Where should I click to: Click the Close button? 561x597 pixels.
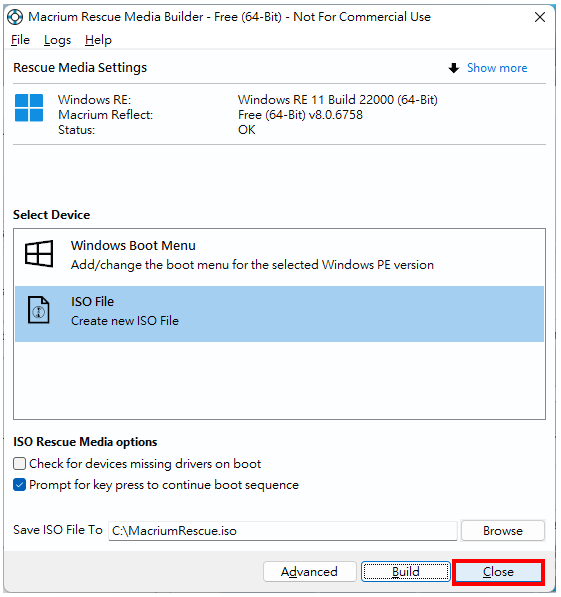(x=498, y=571)
